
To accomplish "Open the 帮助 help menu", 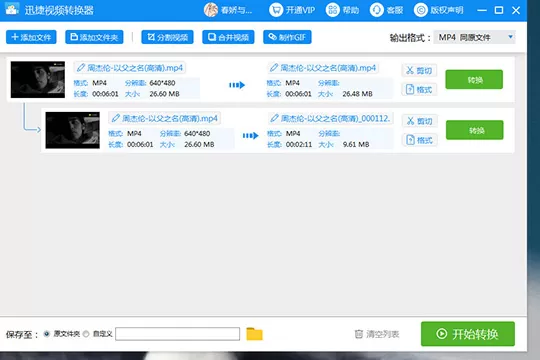I will [342, 10].
